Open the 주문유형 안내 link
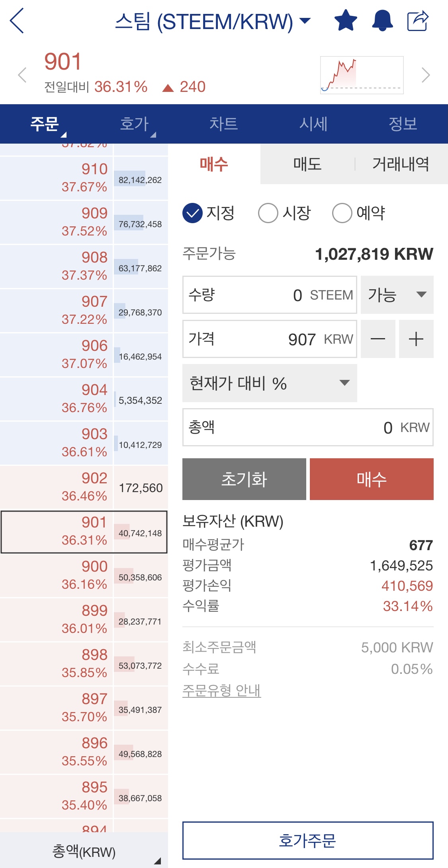This screenshot has width=448, height=868. tap(222, 690)
